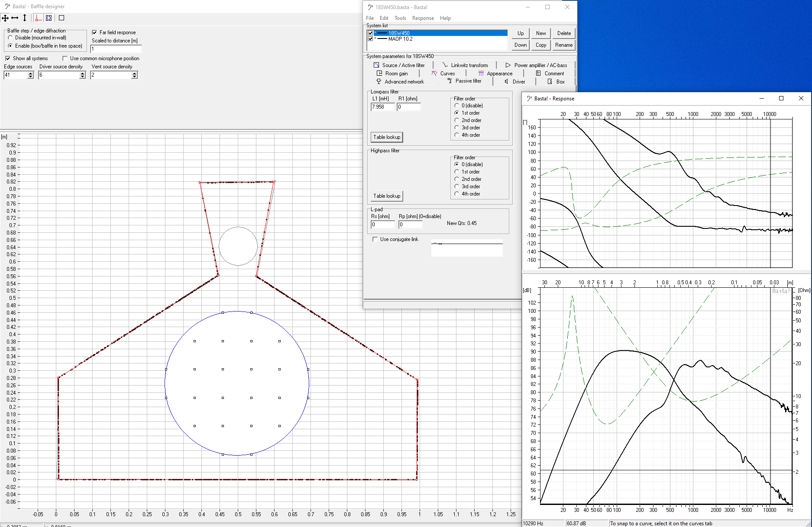Delete the selected system
The width and height of the screenshot is (812, 527).
point(564,33)
